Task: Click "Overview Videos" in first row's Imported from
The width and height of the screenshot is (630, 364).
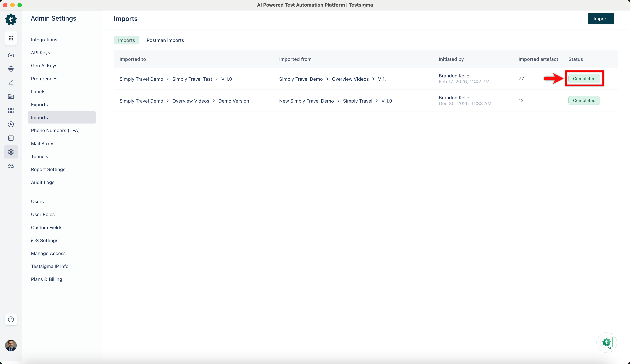Action: pos(350,79)
